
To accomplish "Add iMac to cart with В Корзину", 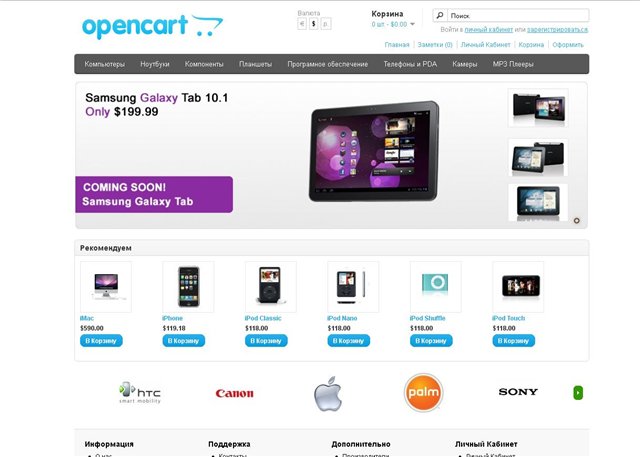I will click(x=101, y=341).
